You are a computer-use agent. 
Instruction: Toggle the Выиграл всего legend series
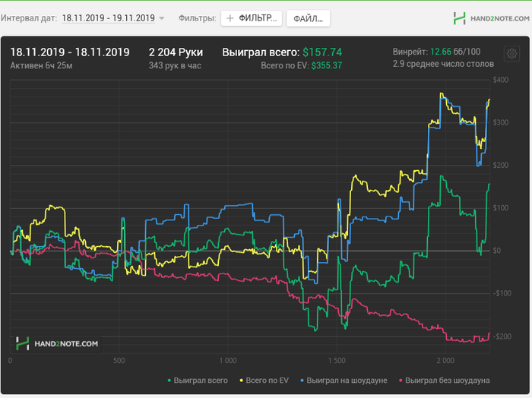click(x=198, y=381)
